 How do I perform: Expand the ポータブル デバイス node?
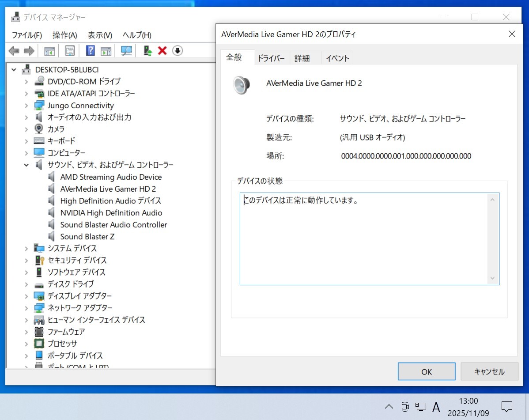(26, 356)
